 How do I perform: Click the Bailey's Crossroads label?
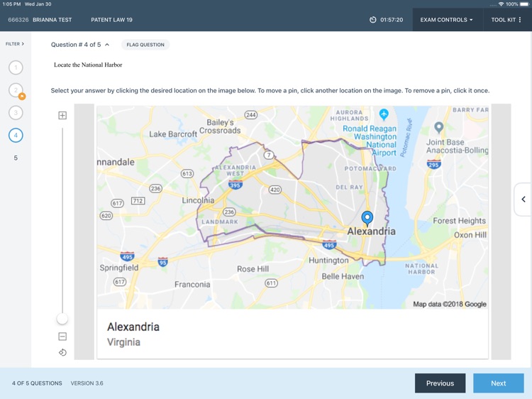tap(220, 126)
